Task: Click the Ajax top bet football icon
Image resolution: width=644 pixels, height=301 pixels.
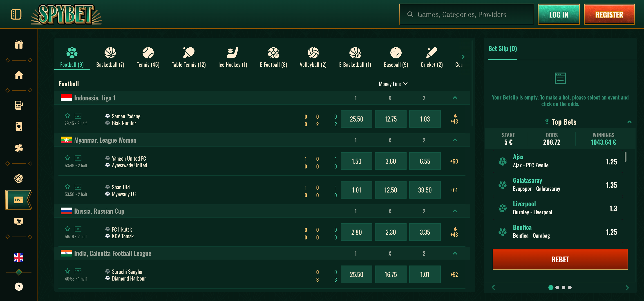Action: [503, 161]
